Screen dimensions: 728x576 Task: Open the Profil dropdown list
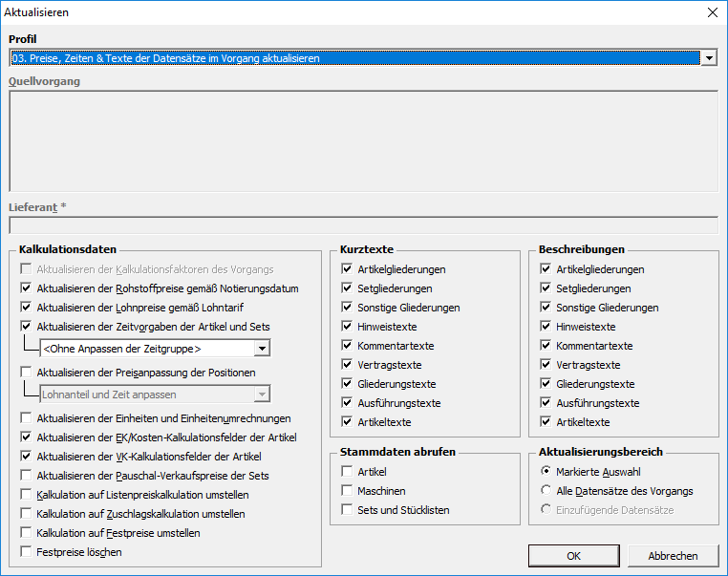pos(708,58)
